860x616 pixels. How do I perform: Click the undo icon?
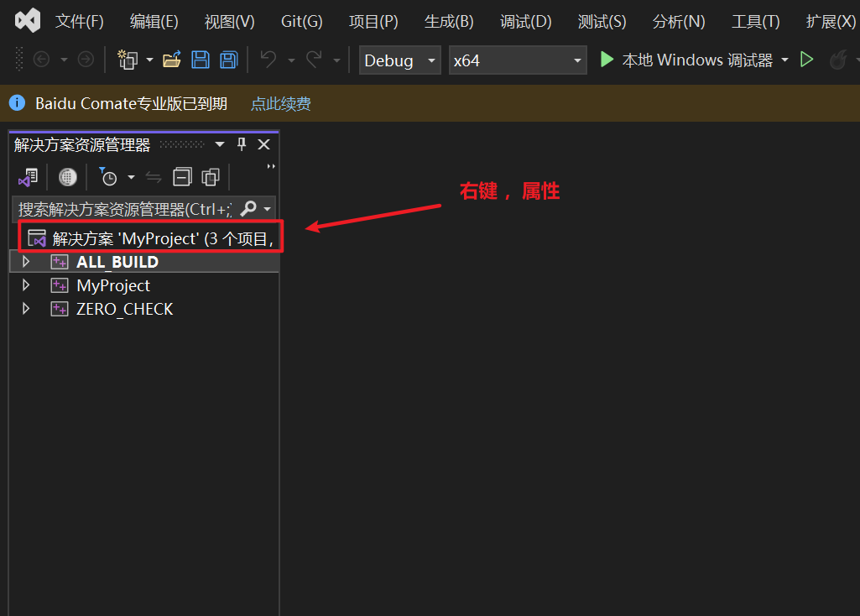click(x=268, y=60)
